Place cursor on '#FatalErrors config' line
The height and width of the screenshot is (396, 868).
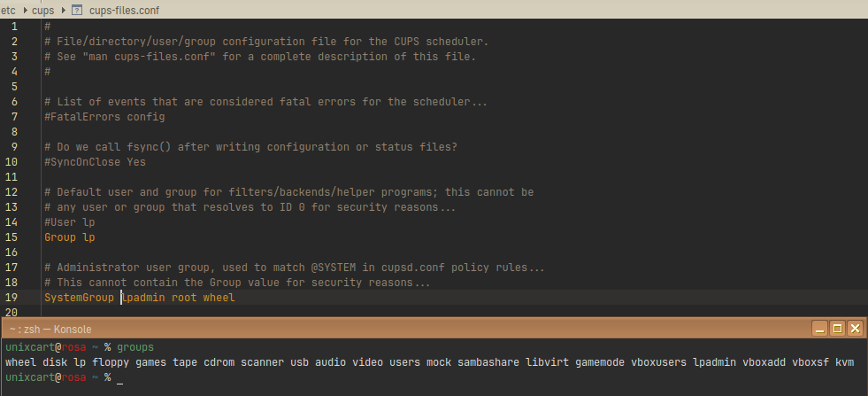coord(104,117)
